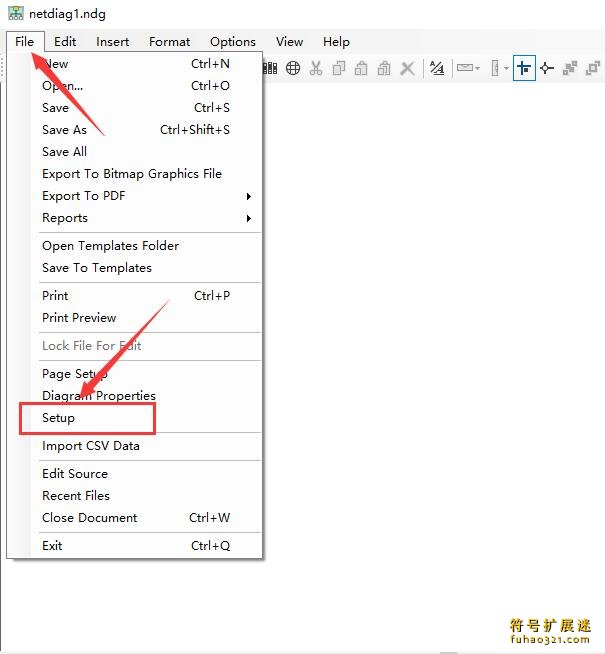Click the second paste-special clipboard icon

(384, 68)
